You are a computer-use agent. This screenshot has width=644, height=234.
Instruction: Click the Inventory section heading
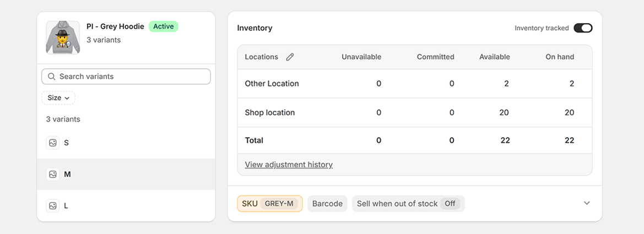tap(255, 28)
